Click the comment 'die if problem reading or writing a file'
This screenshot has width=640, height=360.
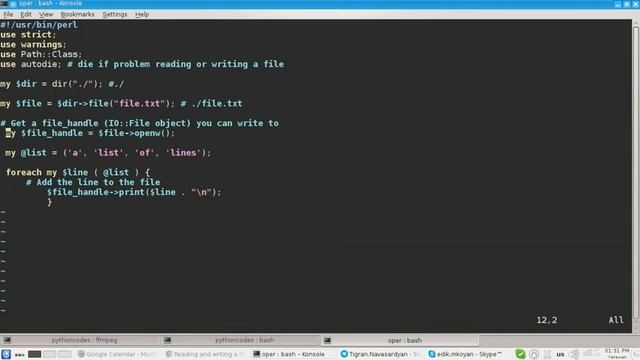click(180, 64)
